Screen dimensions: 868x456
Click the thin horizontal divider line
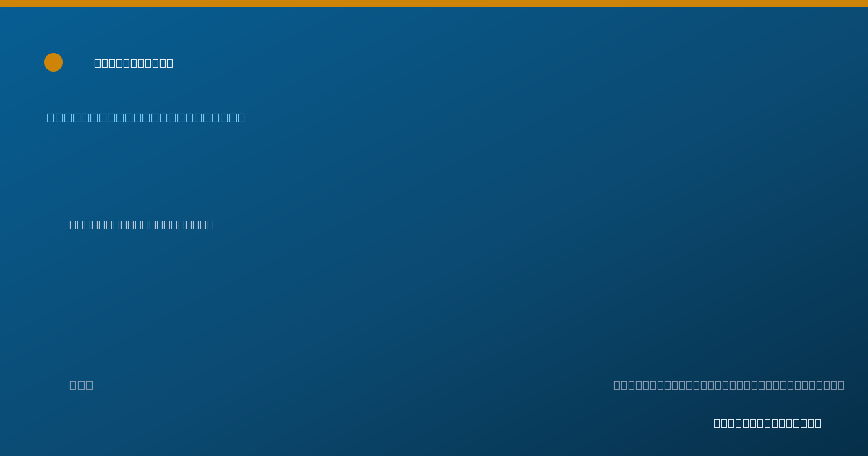click(x=434, y=345)
